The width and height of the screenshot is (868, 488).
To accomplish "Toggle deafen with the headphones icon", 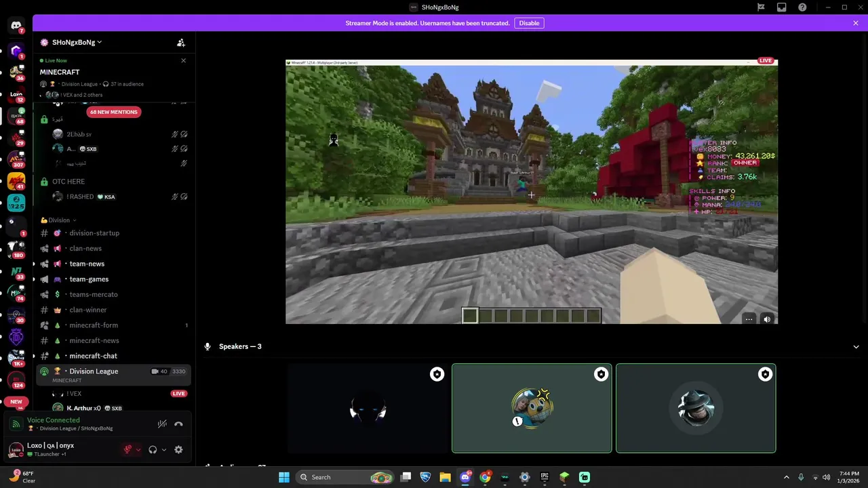I will 153,449.
